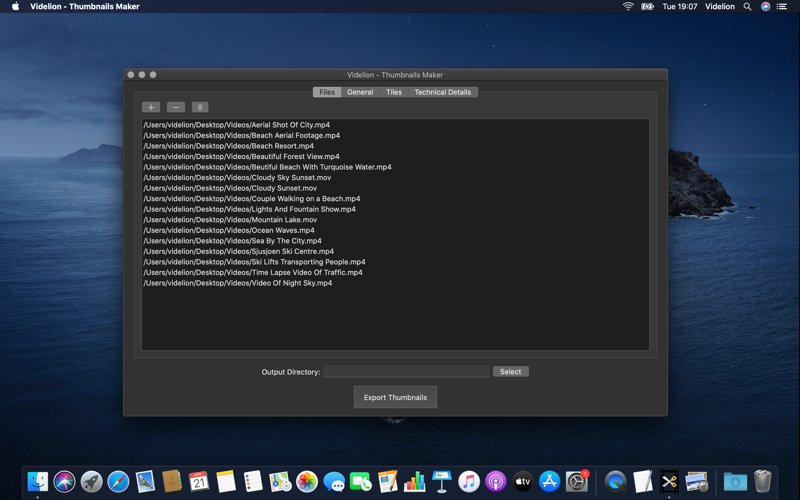The height and width of the screenshot is (500, 800).
Task: Open the Apple menu
Action: pos(16,7)
